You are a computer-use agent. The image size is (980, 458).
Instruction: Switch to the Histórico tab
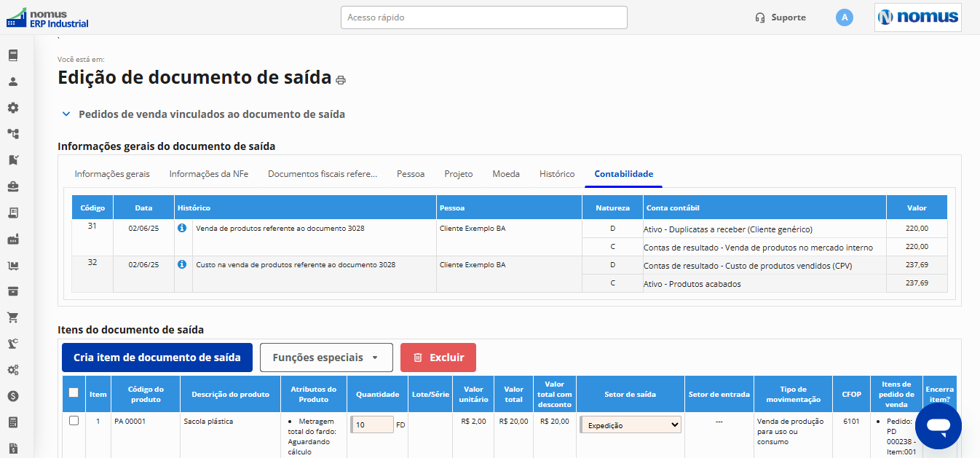(x=557, y=174)
